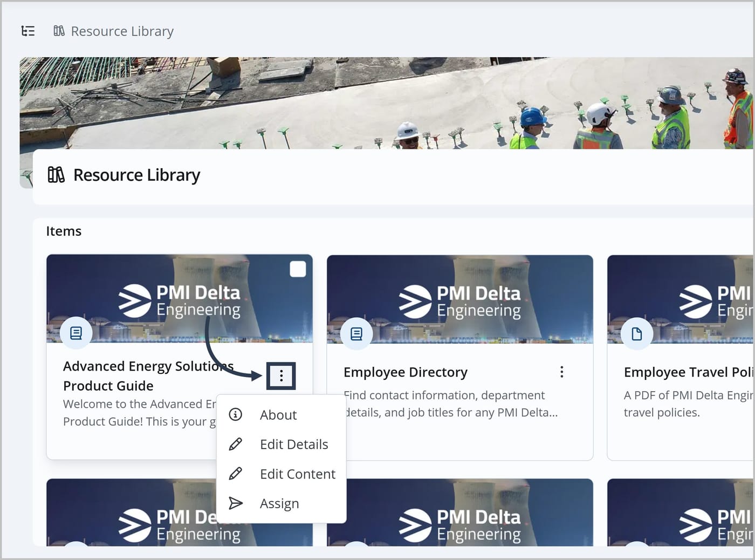Click file type icon on Employee Travel card
This screenshot has height=560, width=755.
point(637,334)
